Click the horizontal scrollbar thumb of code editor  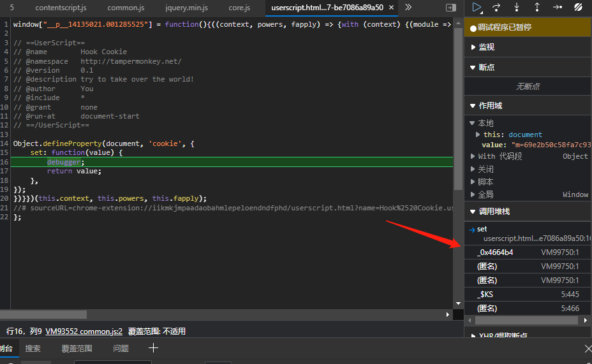[x=43, y=314]
